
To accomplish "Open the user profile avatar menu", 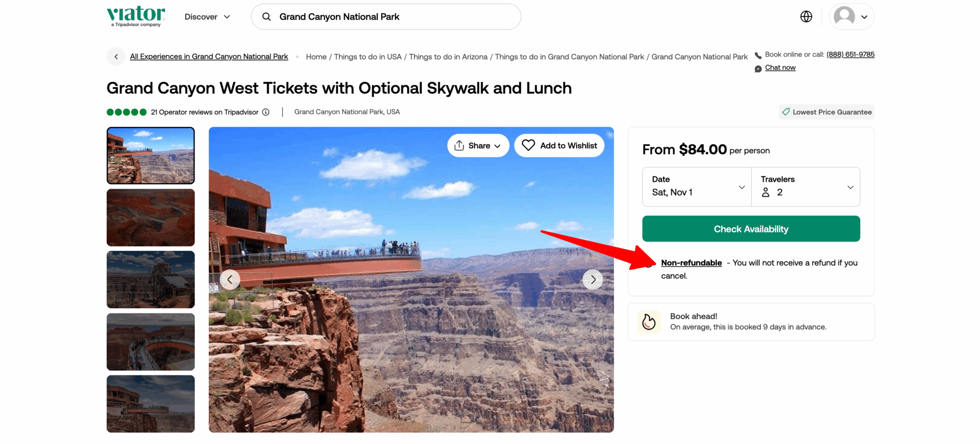I will pyautogui.click(x=851, y=17).
